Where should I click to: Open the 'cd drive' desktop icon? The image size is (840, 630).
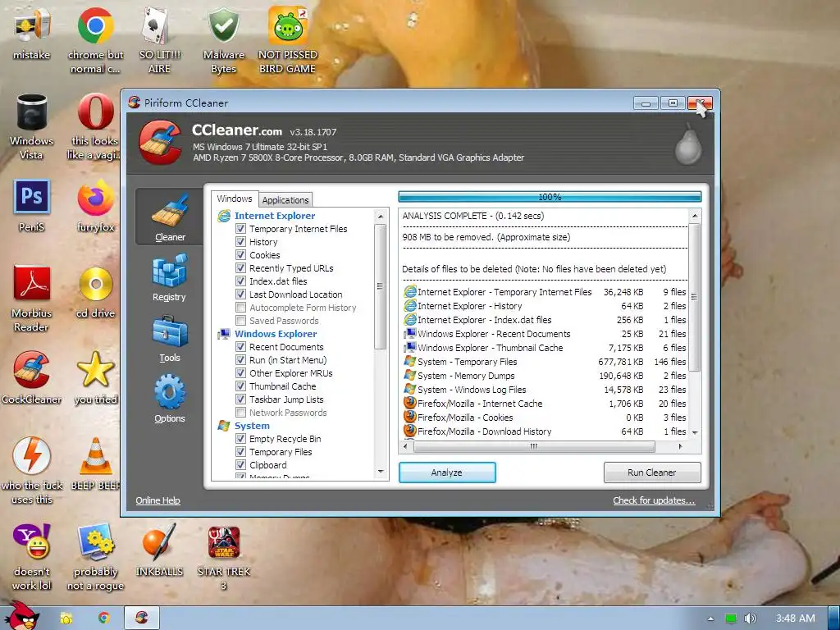click(95, 292)
